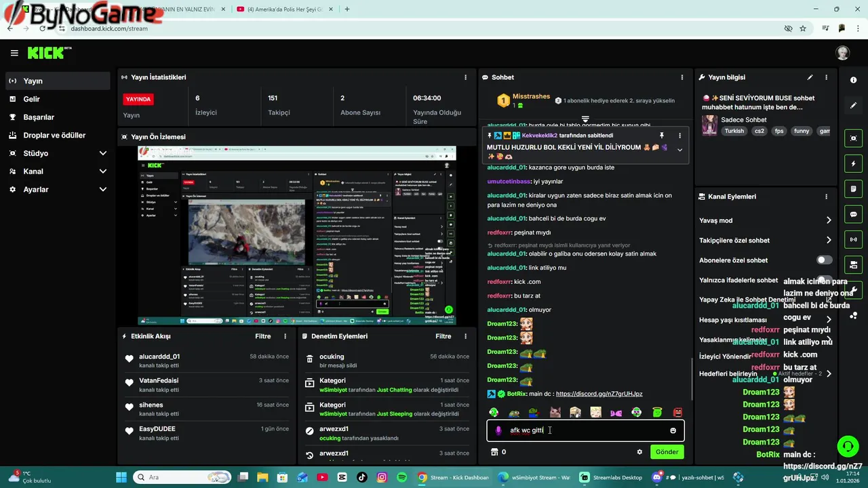Image resolution: width=868 pixels, height=488 pixels.
Task: Open Streamlabs Desktop from taskbar
Action: [x=611, y=477]
